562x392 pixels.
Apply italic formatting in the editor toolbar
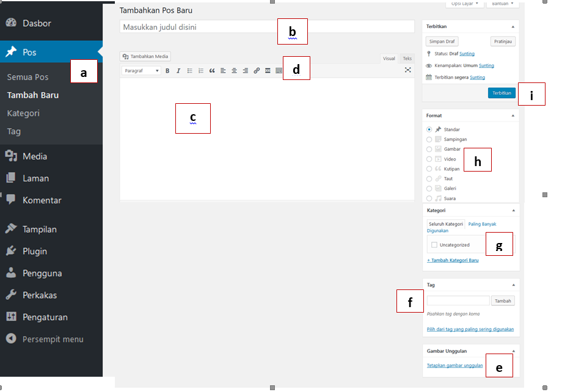(x=178, y=71)
